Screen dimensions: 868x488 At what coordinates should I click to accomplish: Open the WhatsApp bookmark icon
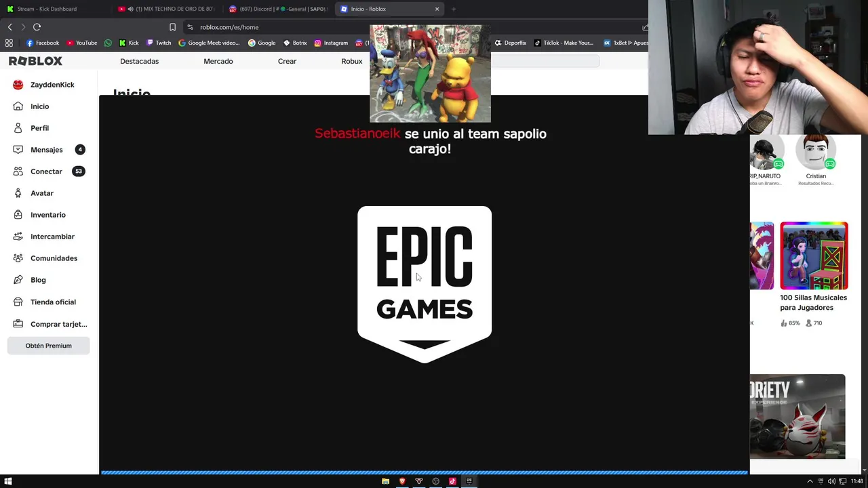pos(108,43)
